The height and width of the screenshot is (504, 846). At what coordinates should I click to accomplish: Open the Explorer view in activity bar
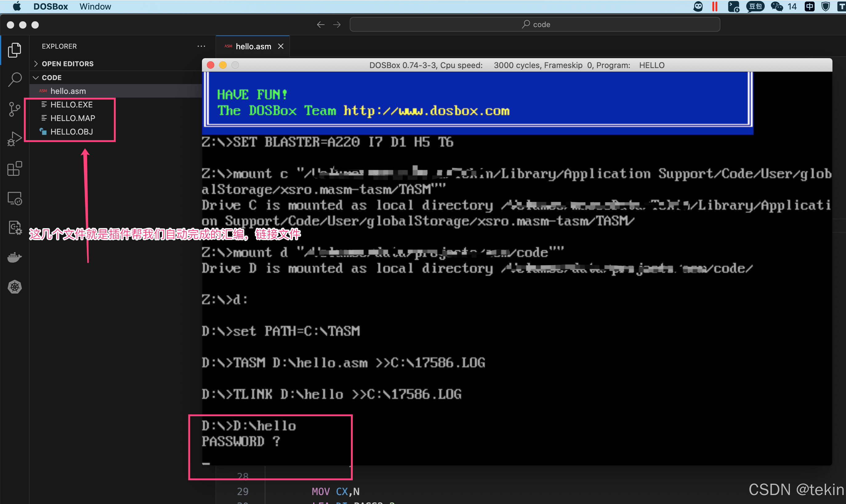point(14,50)
